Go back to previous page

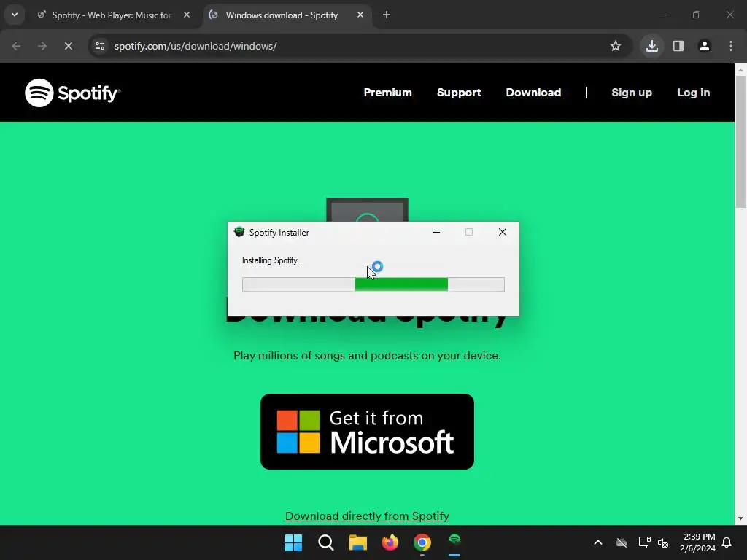click(x=16, y=46)
